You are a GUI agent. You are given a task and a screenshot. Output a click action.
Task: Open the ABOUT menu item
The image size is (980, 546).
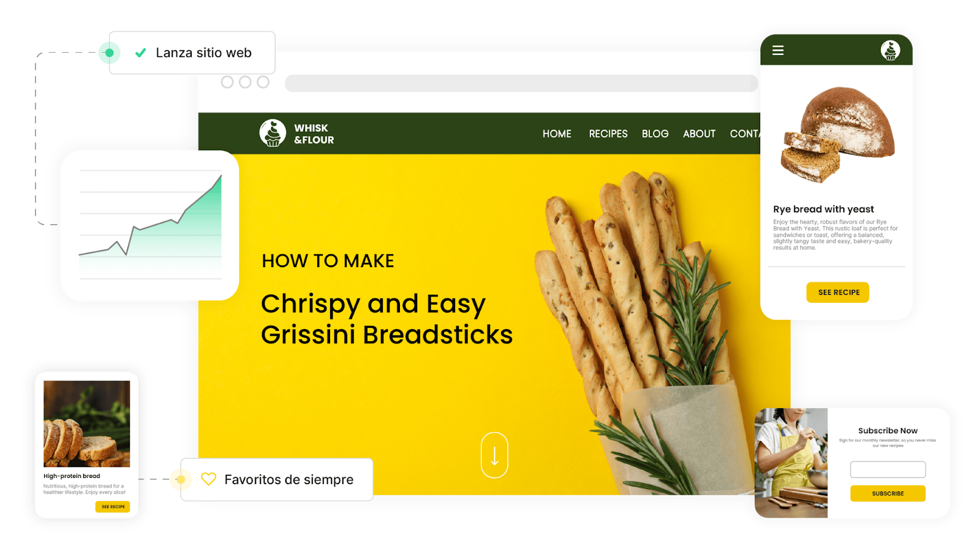[699, 134]
